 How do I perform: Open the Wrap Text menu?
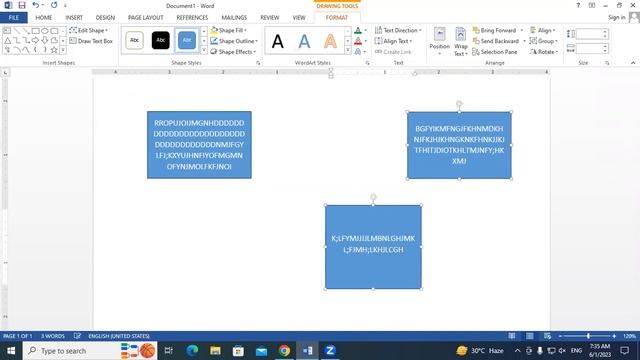(461, 42)
